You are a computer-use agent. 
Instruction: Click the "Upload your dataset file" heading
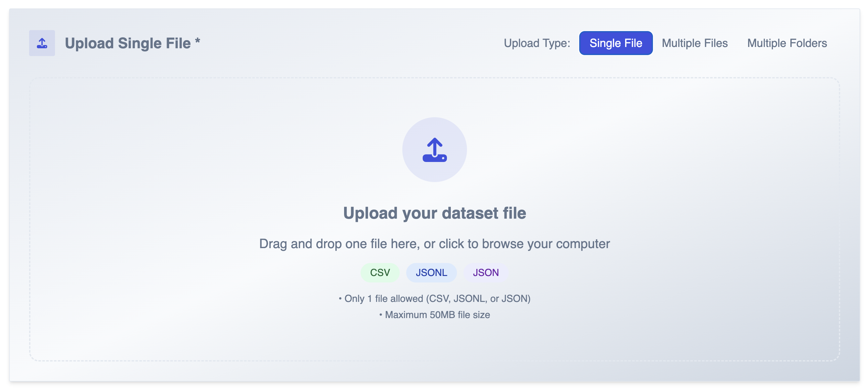pos(434,213)
